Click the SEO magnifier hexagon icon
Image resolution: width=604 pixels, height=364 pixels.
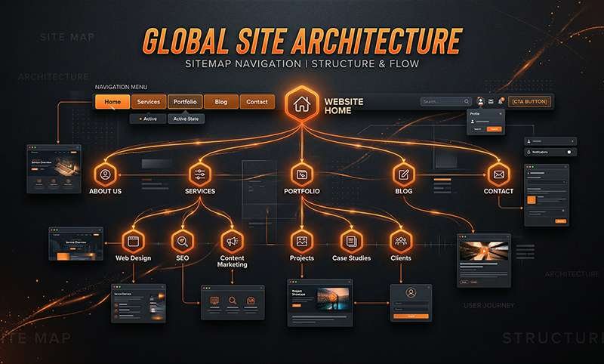pos(181,242)
